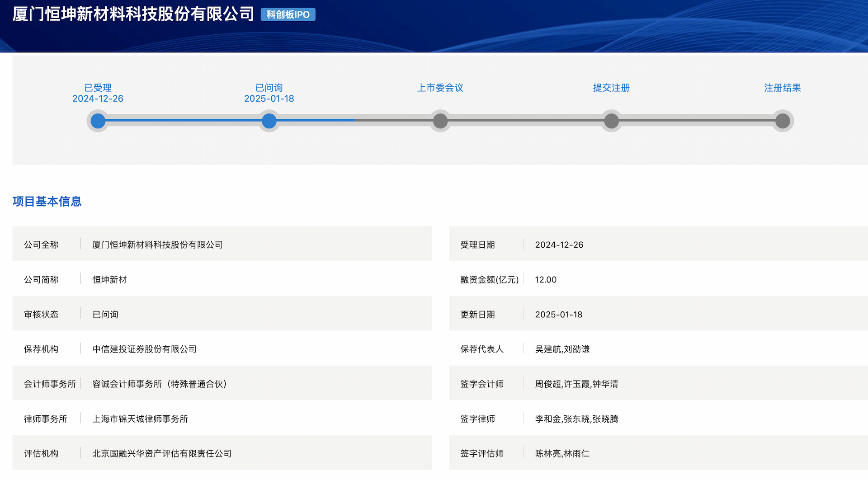Click the 已受理 stage label above timeline
Image resolution: width=868 pixels, height=480 pixels.
click(98, 88)
